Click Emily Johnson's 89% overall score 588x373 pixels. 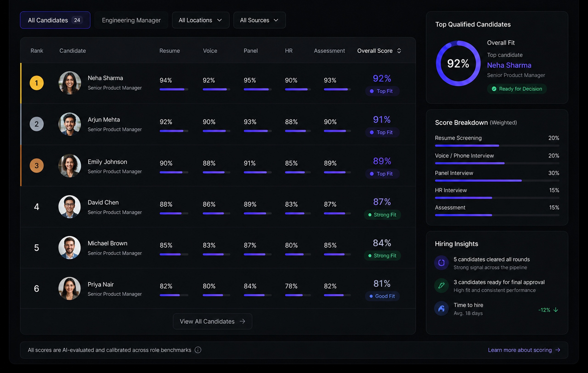coord(382,161)
